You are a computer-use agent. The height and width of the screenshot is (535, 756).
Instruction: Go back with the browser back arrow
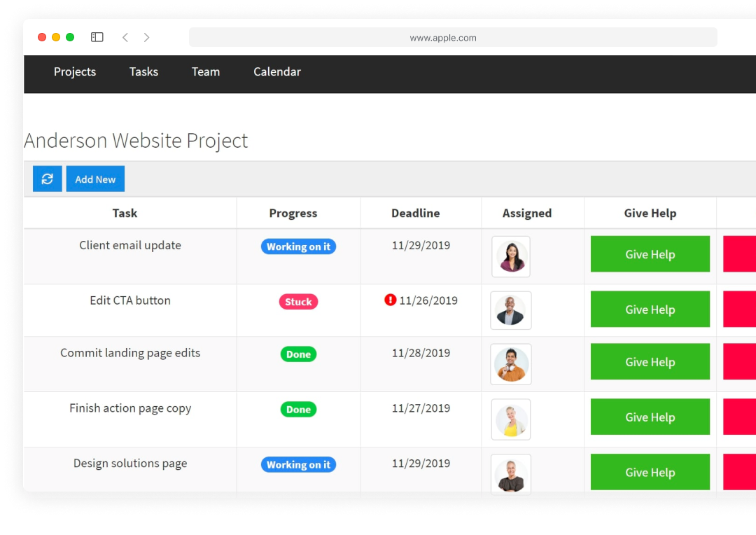click(125, 37)
